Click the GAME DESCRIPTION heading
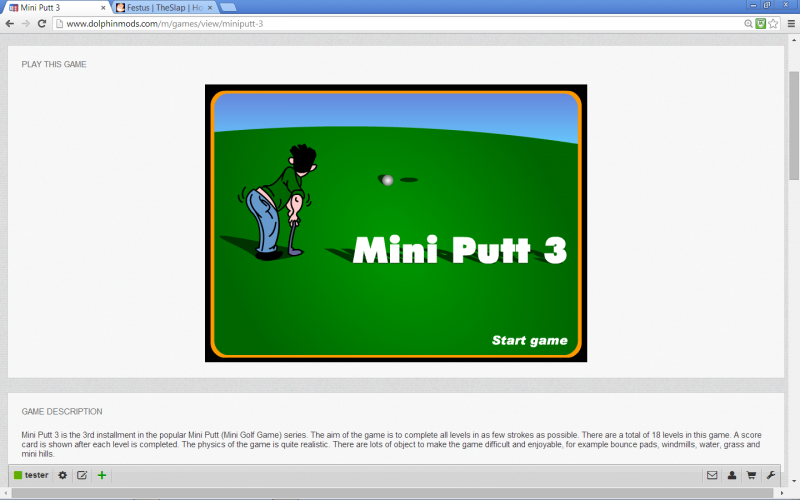800x500 pixels. (62, 411)
